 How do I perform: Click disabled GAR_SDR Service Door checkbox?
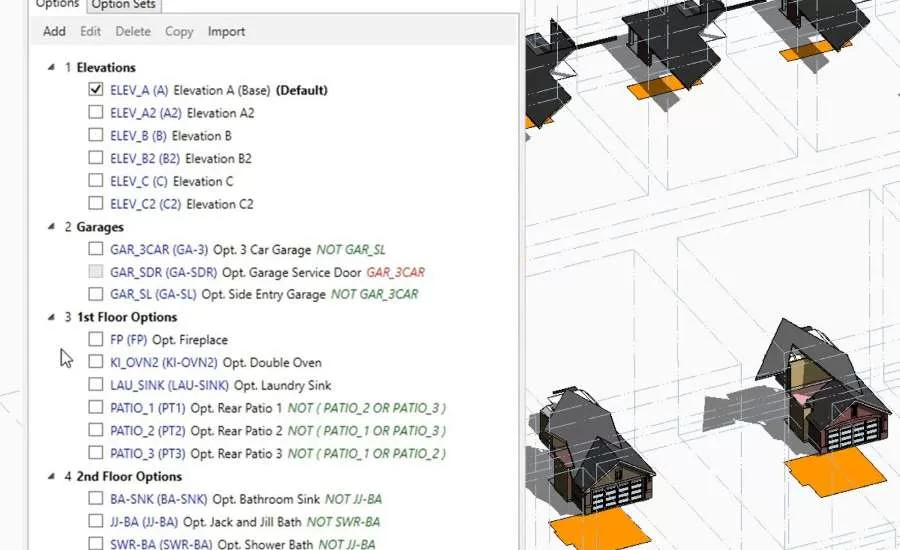pos(96,272)
